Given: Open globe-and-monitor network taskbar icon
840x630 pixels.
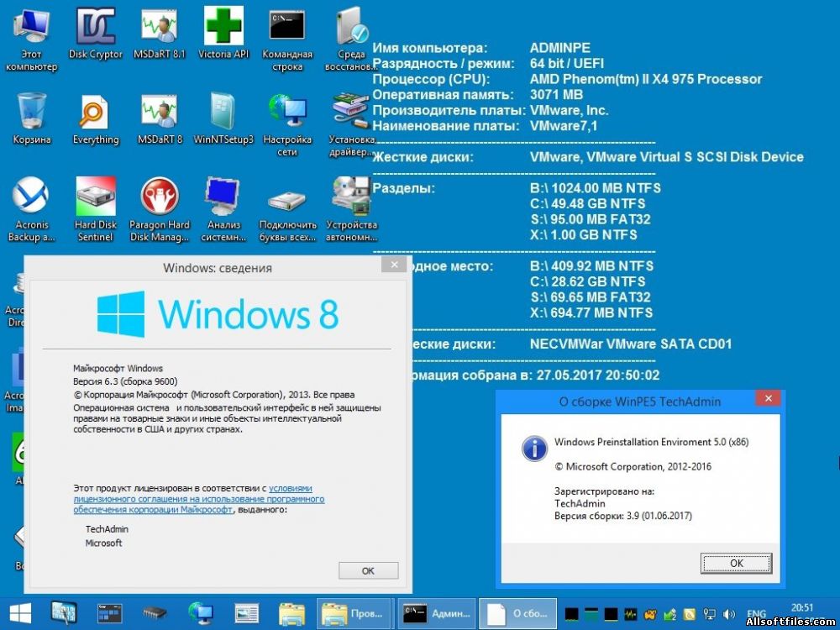Looking at the screenshot, I should (201, 613).
